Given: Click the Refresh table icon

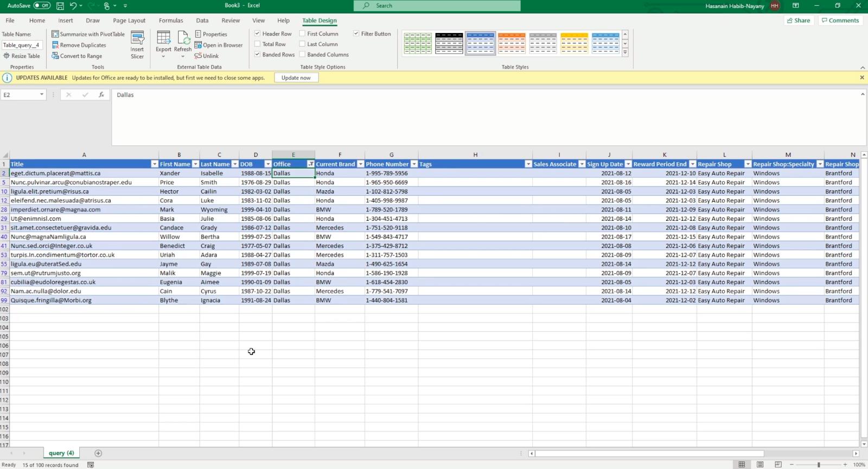Looking at the screenshot, I should coord(183,37).
